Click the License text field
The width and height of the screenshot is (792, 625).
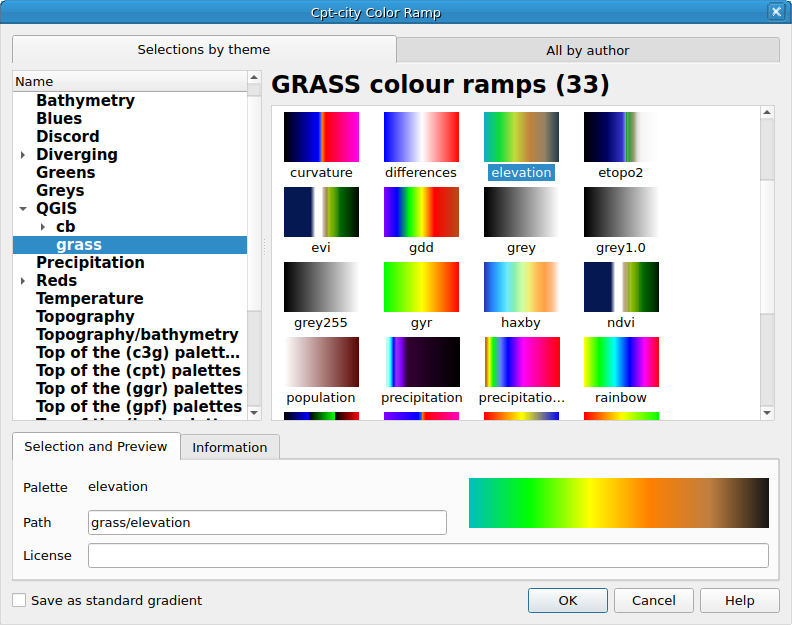click(428, 555)
